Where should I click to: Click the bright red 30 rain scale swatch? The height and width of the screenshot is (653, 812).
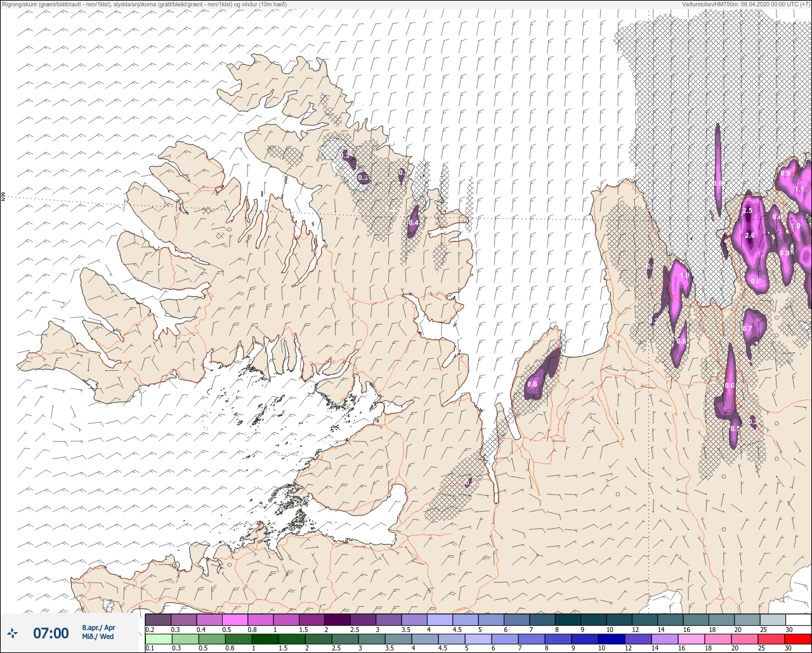click(798, 638)
